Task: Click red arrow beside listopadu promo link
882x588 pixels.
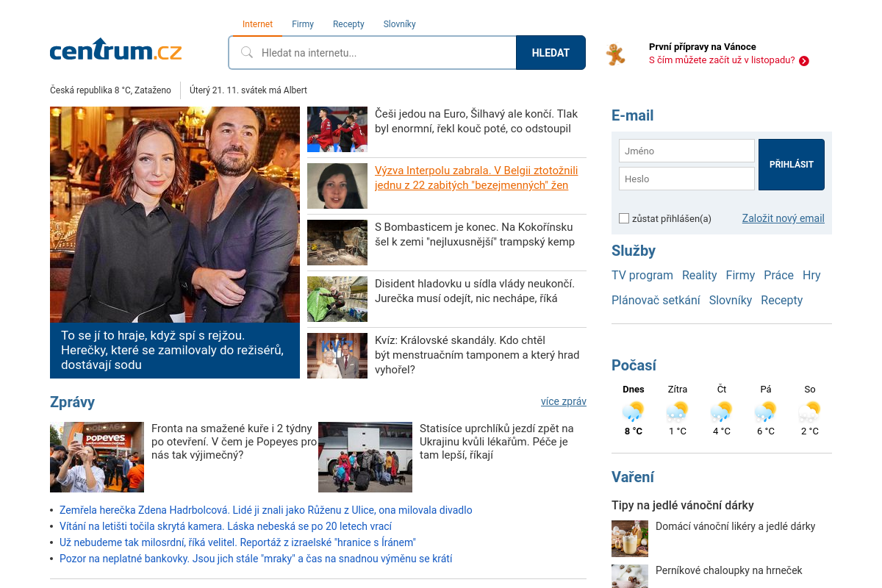Action: [804, 61]
